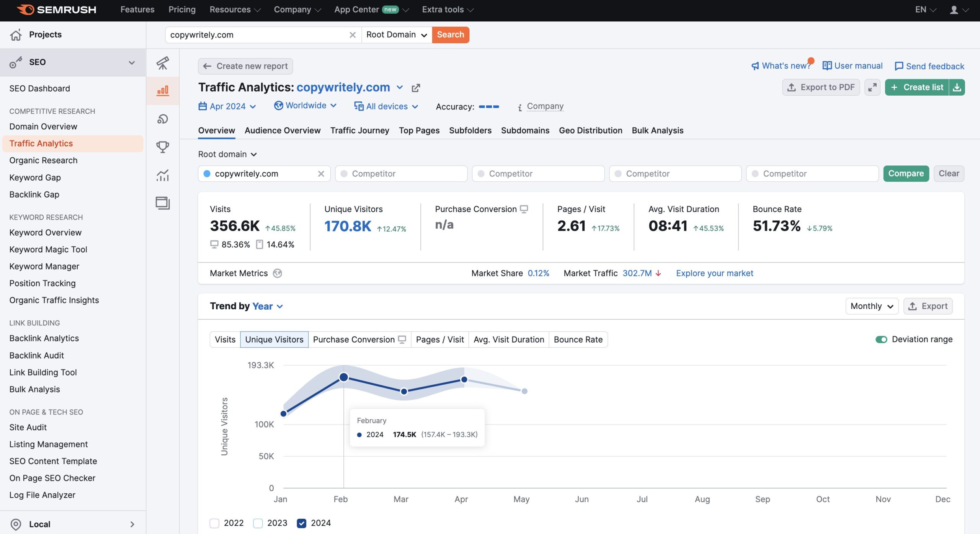Open the Monthly interval dropdown

point(871,306)
